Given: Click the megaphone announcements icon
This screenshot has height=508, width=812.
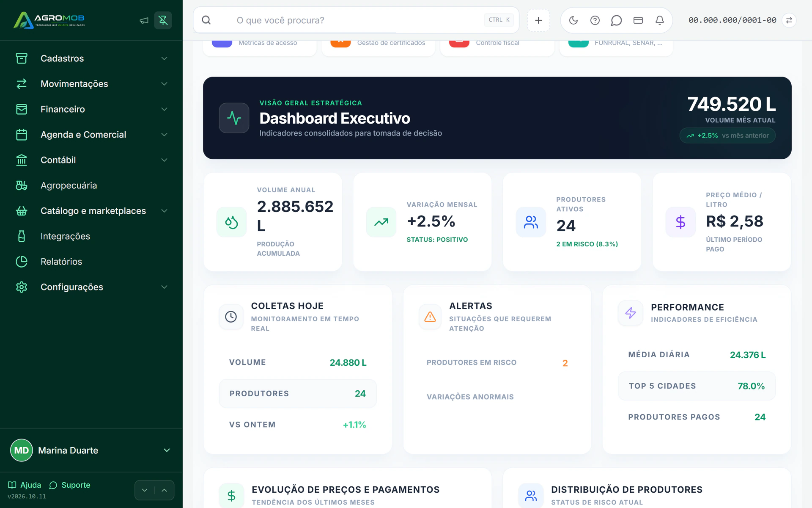Looking at the screenshot, I should click(144, 20).
